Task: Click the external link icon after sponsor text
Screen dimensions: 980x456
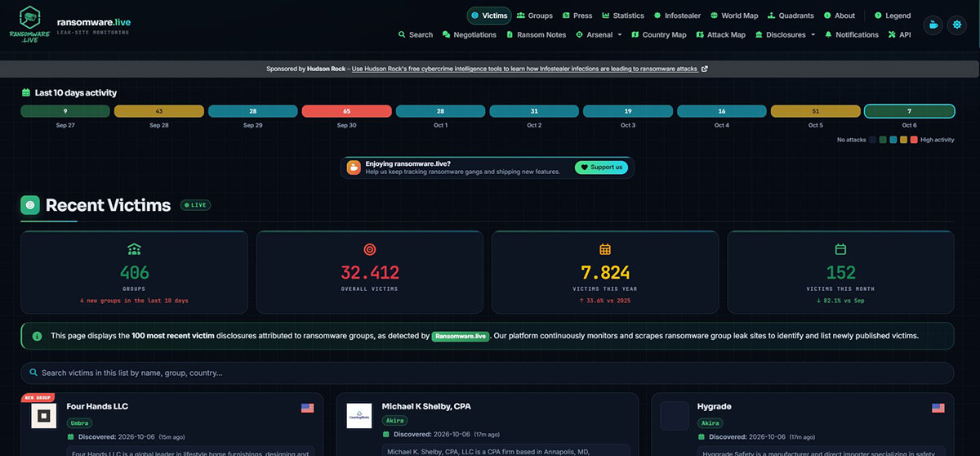Action: pyautogui.click(x=705, y=69)
